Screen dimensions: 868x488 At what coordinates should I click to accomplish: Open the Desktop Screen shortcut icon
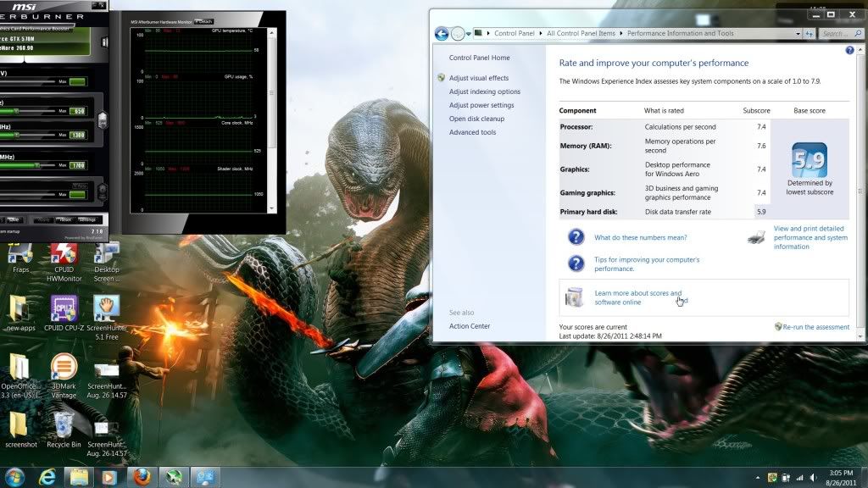coord(106,263)
